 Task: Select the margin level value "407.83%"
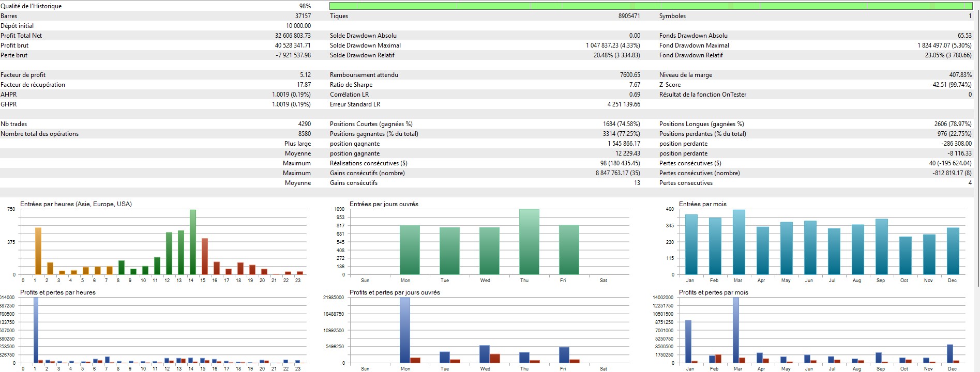pyautogui.click(x=960, y=75)
